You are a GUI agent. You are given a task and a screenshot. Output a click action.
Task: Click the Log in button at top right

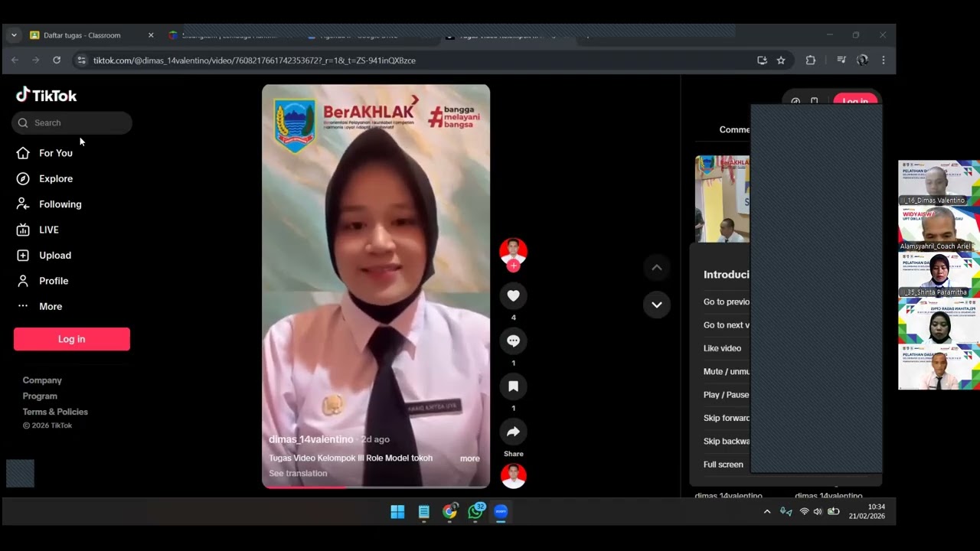tap(855, 101)
